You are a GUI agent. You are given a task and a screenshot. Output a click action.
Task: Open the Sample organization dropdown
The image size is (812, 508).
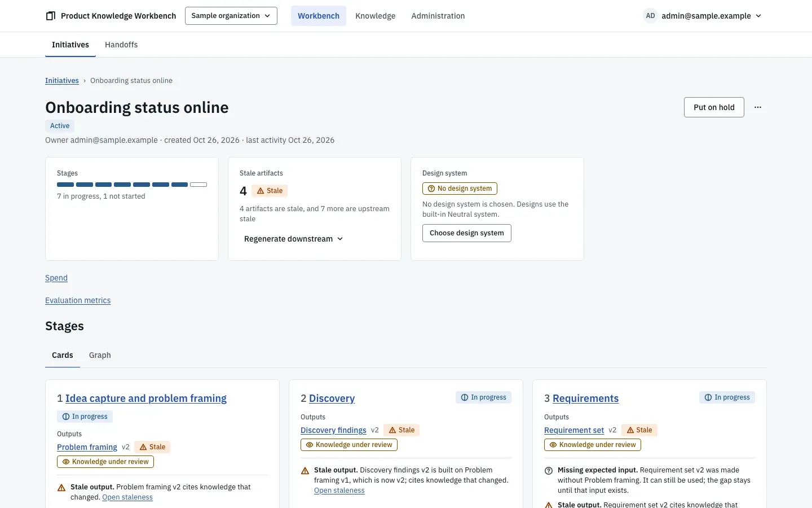coord(231,16)
